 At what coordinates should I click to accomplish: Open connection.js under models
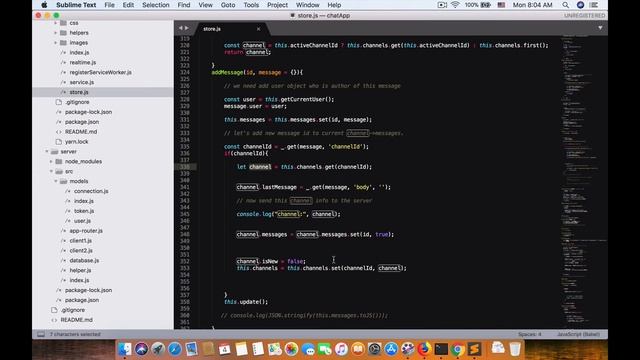91,191
